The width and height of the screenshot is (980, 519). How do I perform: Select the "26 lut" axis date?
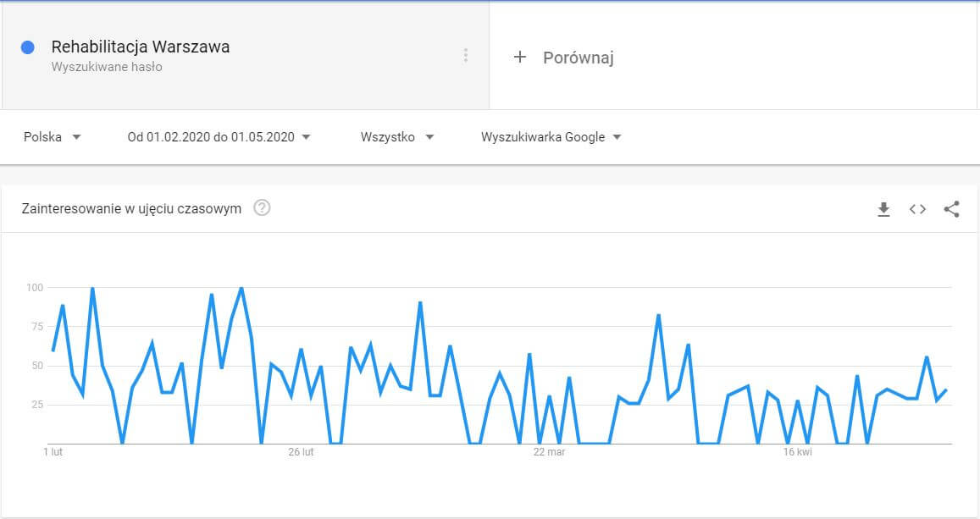[301, 453]
